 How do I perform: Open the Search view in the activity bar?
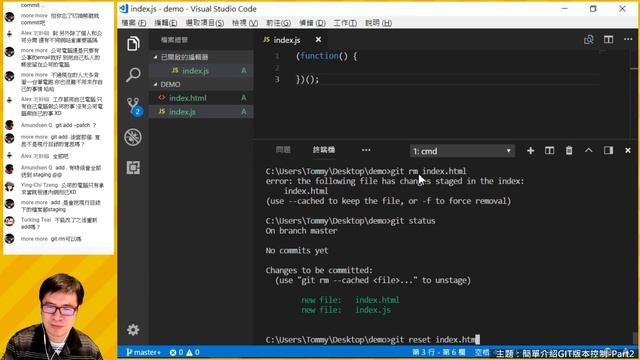click(133, 75)
